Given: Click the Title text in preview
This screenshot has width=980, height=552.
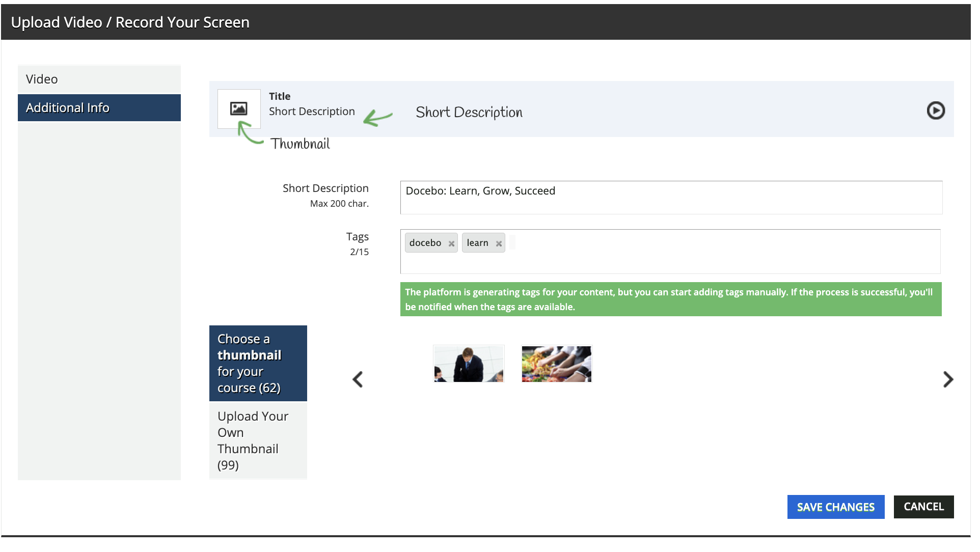Looking at the screenshot, I should (x=280, y=96).
